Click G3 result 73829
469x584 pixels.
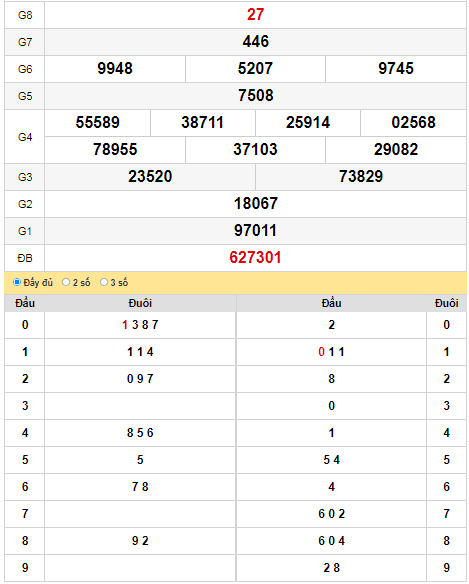(x=361, y=177)
